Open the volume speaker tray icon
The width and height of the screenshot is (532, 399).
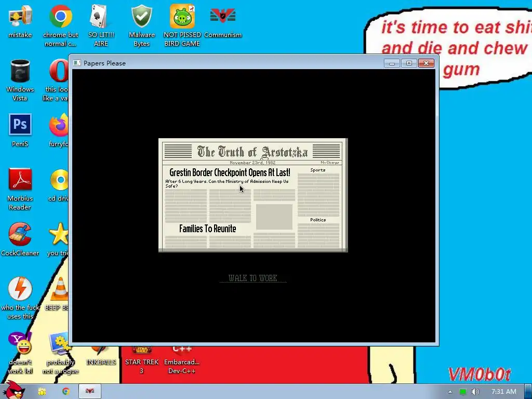[x=475, y=392]
